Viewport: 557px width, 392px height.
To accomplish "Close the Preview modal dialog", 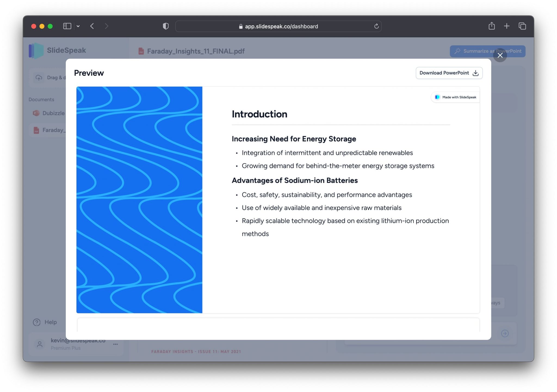I will click(x=500, y=55).
